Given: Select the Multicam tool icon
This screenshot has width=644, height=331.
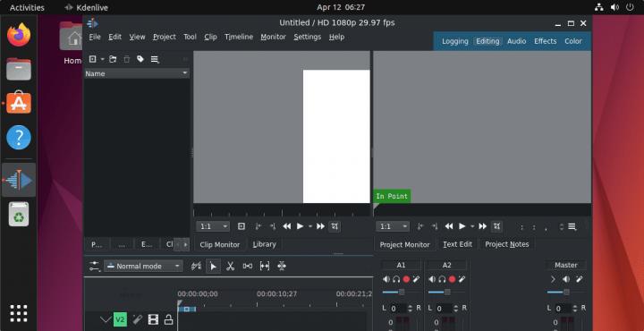Looking at the screenshot, I should (282, 266).
